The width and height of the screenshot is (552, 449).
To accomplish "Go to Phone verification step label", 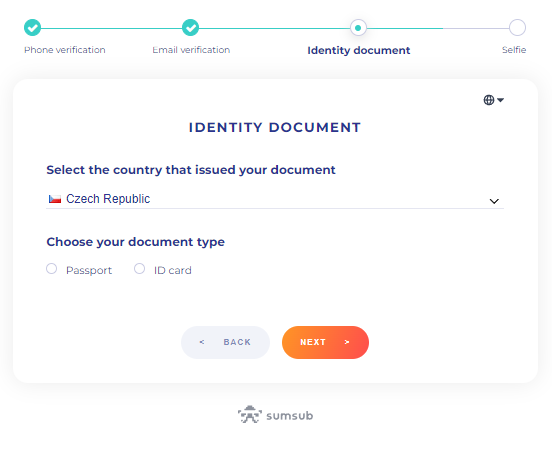I will pyautogui.click(x=65, y=50).
